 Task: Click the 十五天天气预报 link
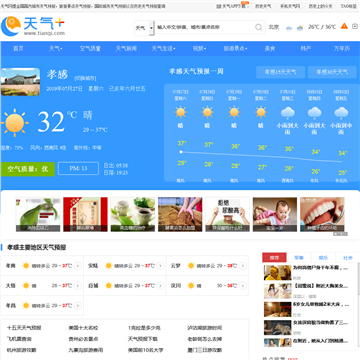24,328
